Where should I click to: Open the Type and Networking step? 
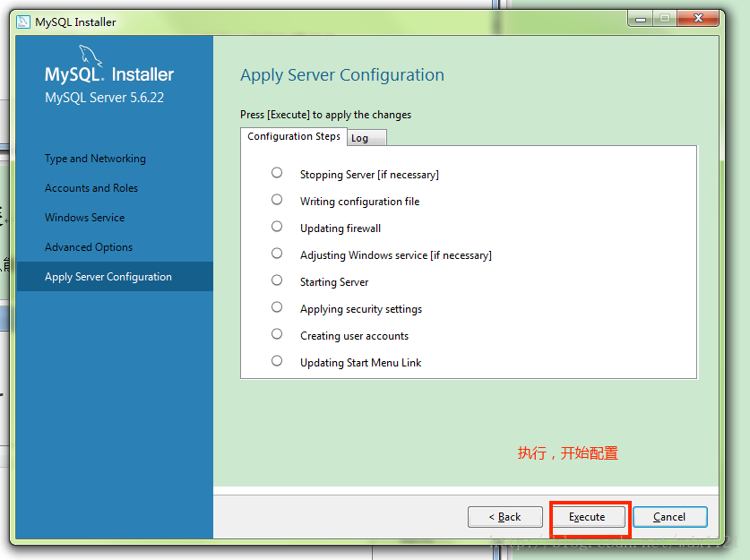(95, 159)
